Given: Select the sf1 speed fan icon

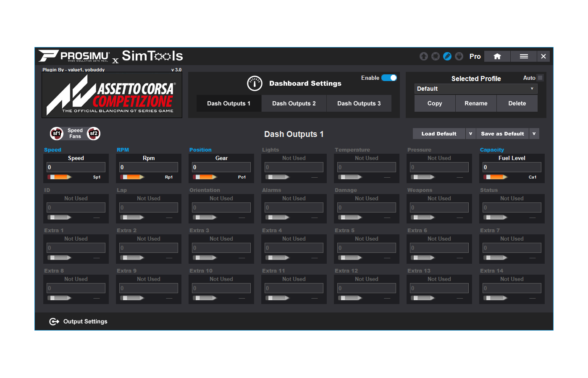Looking at the screenshot, I should click(x=57, y=134).
